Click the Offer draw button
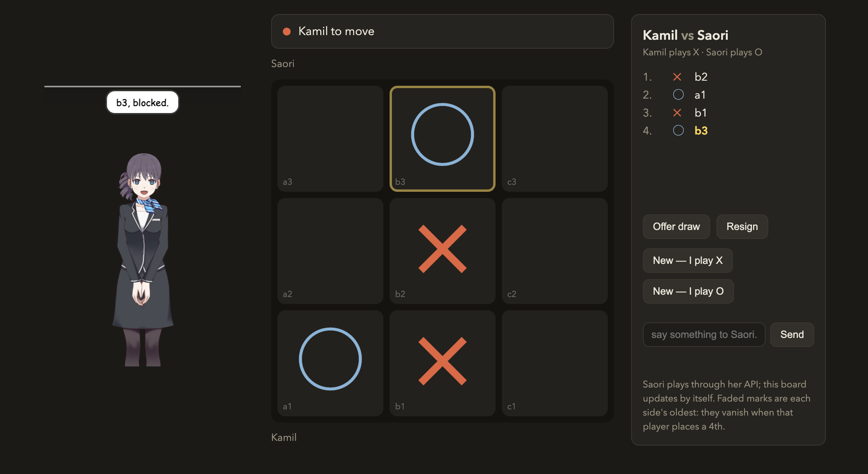The image size is (868, 474). click(676, 226)
